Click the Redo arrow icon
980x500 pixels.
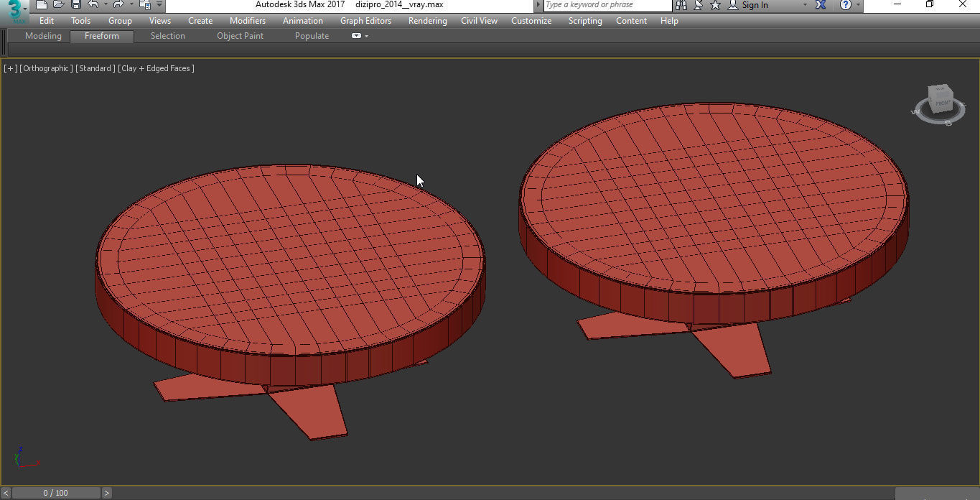118,5
